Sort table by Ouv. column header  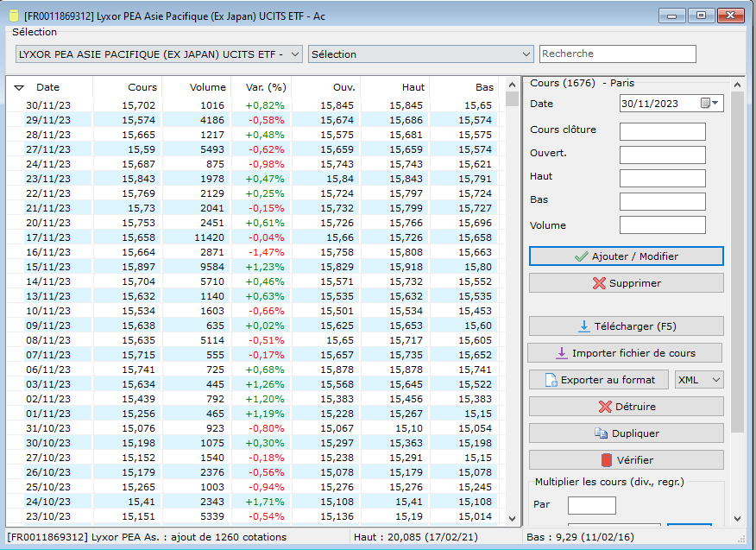pyautogui.click(x=326, y=87)
